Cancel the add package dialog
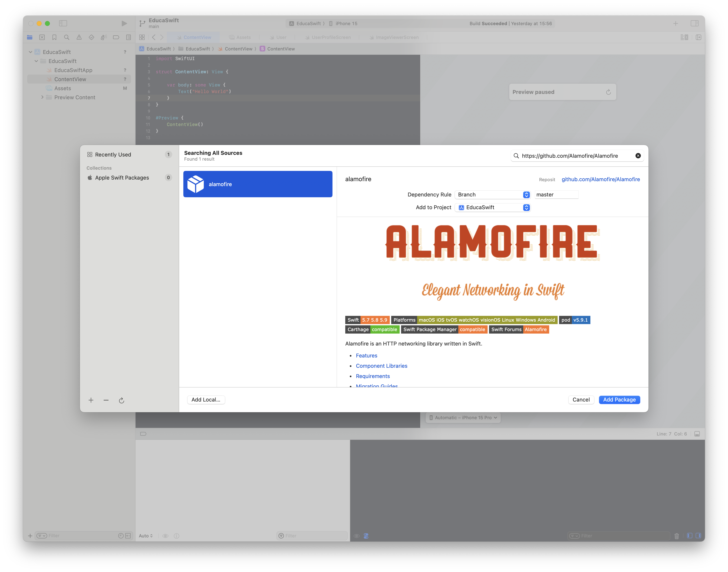The width and height of the screenshot is (728, 572). 581,400
